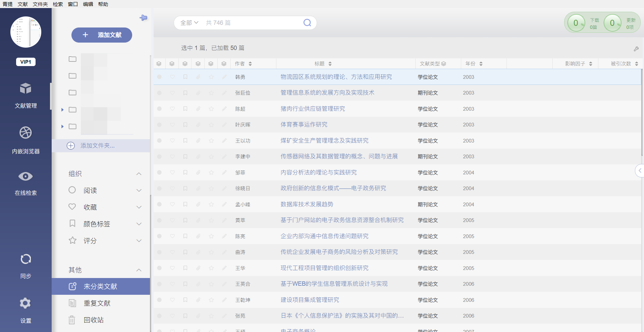The width and height of the screenshot is (644, 332).
Task: Click the pin icon above the folder panel
Action: 144,18
